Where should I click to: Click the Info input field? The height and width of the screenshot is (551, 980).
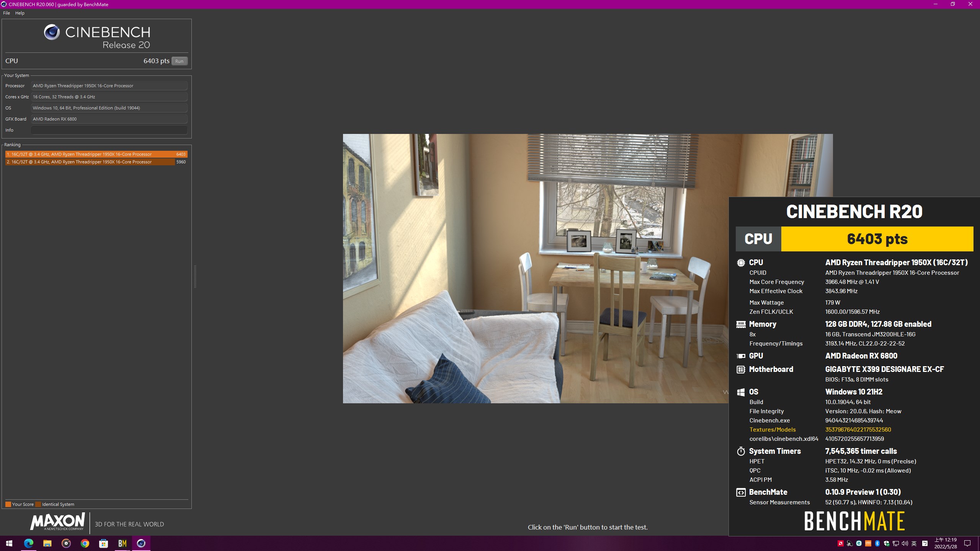tap(109, 130)
